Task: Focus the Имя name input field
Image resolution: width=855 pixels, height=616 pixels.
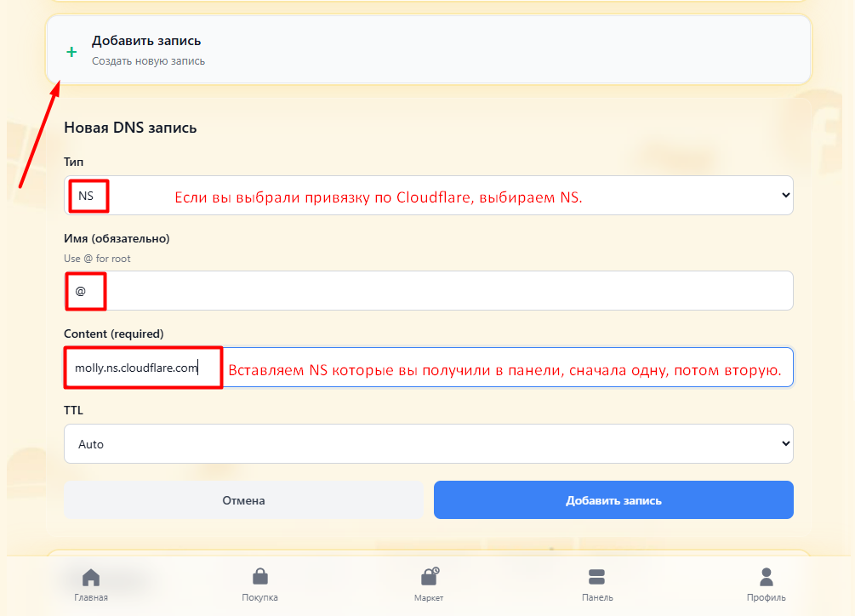Action: pos(428,291)
